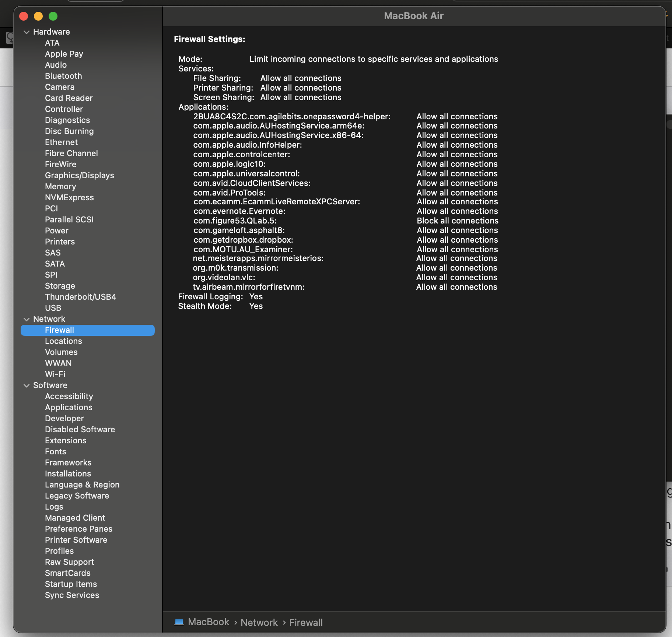Screen dimensions: 672x637
Task: Click the green zoom window button
Action: coord(53,16)
